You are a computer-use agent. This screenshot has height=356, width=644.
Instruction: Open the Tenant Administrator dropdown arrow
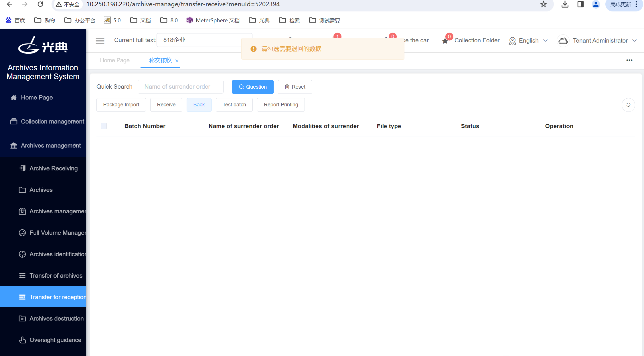point(634,41)
